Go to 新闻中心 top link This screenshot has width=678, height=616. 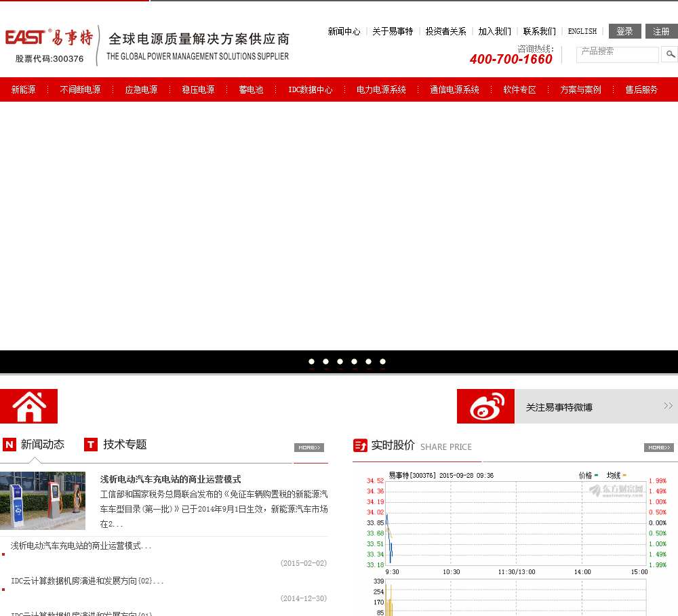[x=344, y=31]
